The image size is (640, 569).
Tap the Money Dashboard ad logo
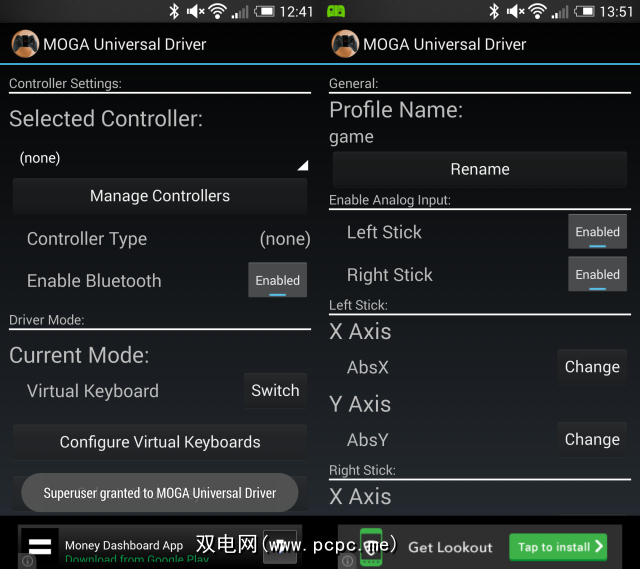pos(40,545)
